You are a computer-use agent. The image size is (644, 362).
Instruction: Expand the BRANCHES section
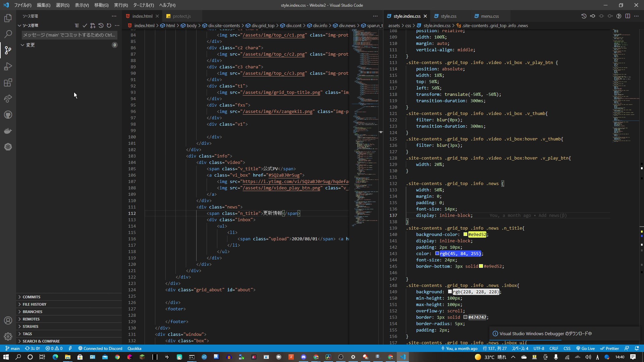click(x=33, y=312)
